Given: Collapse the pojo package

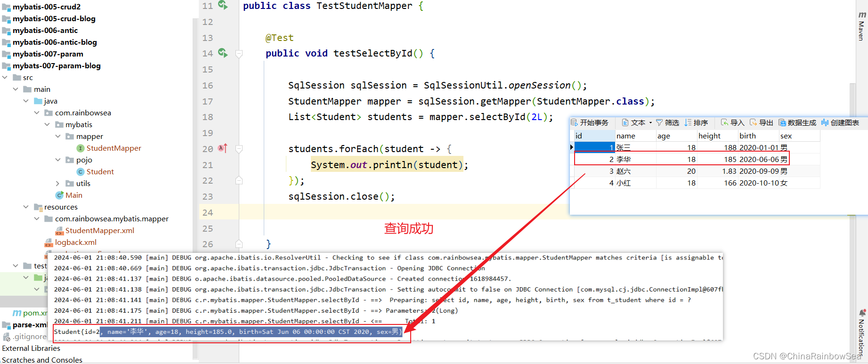Looking at the screenshot, I should point(58,160).
